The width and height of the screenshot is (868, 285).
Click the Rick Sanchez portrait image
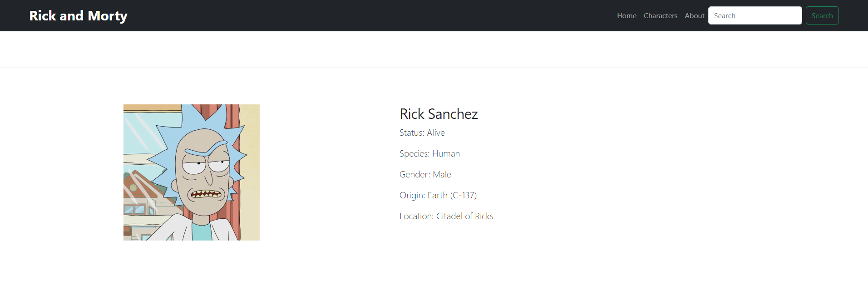(x=191, y=172)
